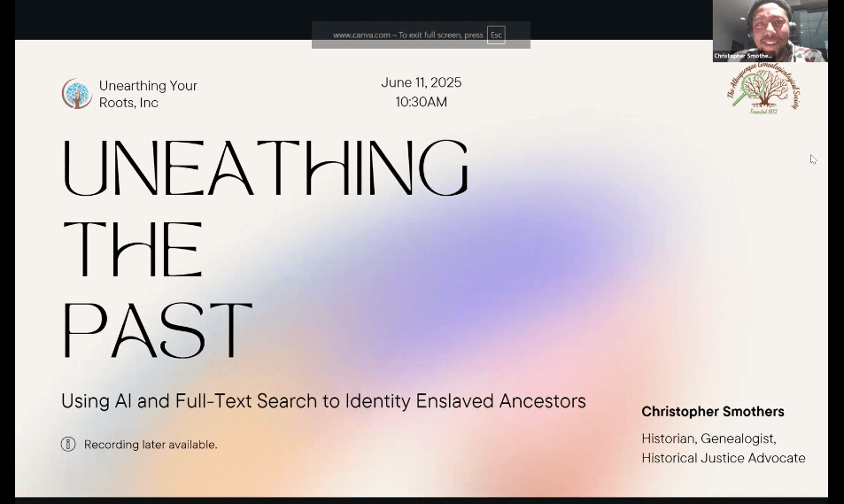Click the subtitle about AI and Full-Text Search
The height and width of the screenshot is (504, 844).
pyautogui.click(x=323, y=401)
